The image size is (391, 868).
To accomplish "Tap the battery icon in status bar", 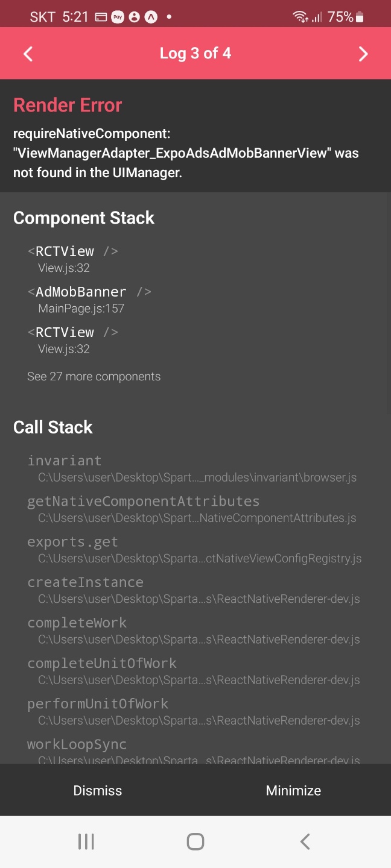I will click(x=360, y=17).
